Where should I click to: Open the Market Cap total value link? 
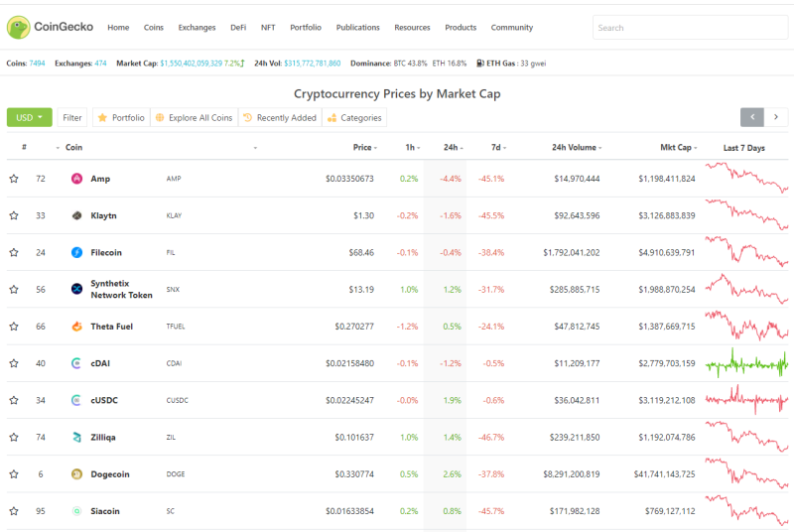[191, 64]
